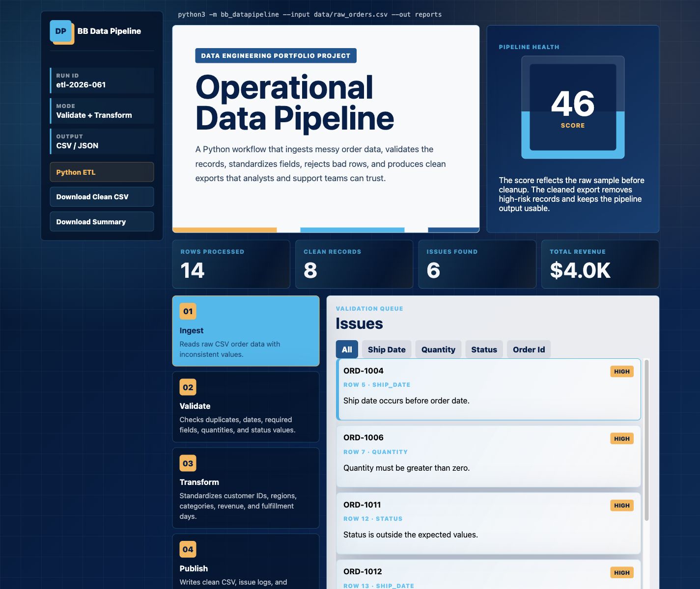Filter issues by Order Id

pos(529,349)
